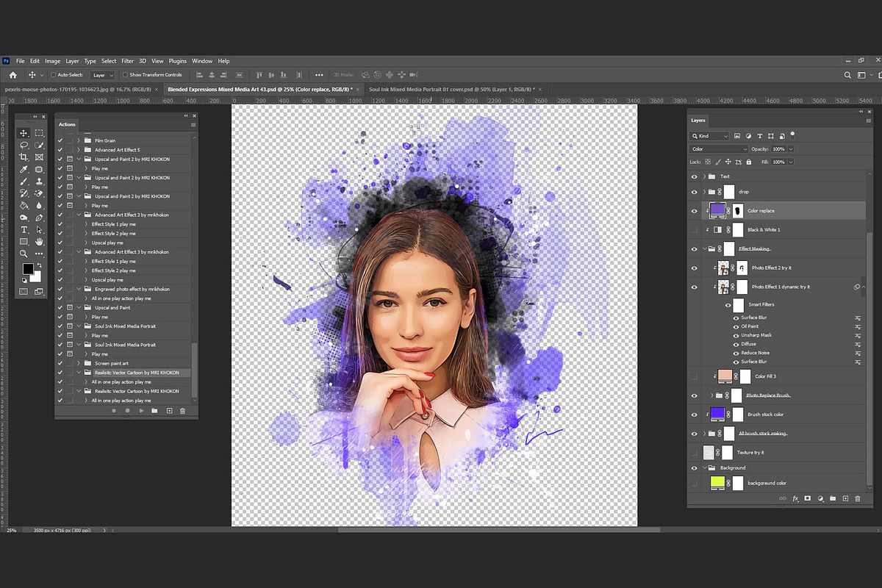
Task: Collapse the Effect Meaking group
Action: 705,249
